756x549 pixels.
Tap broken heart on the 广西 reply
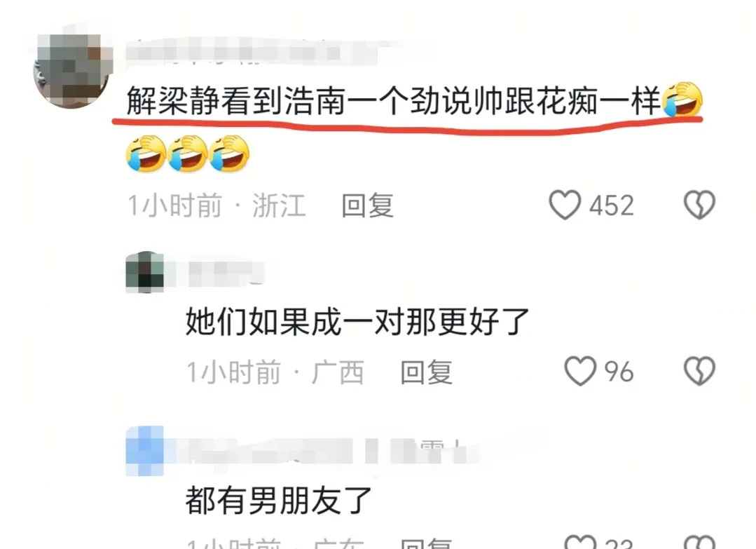699,371
